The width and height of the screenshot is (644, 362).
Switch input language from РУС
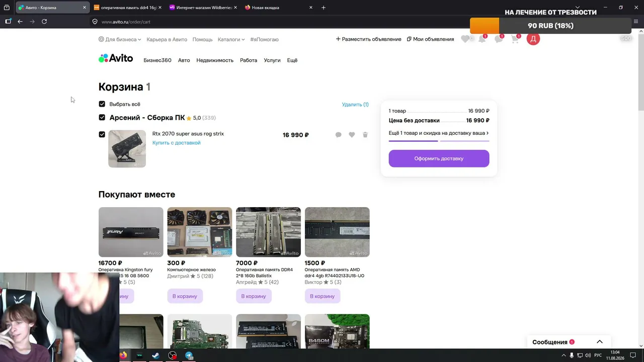coord(598,355)
